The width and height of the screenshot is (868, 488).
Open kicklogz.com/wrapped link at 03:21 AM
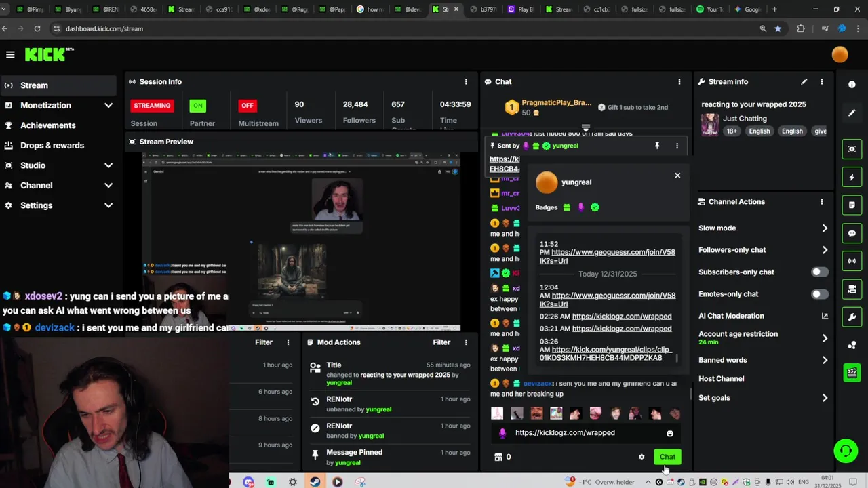tap(622, 329)
